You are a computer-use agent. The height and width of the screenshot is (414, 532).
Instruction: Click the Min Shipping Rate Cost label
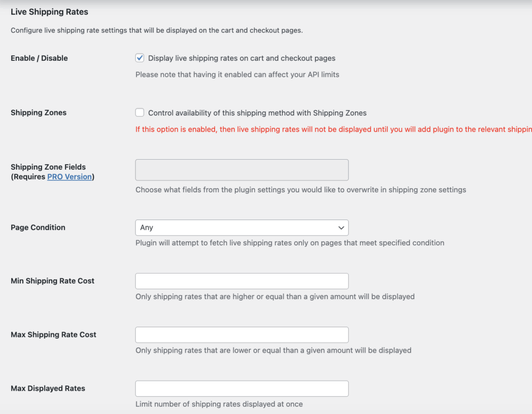52,281
